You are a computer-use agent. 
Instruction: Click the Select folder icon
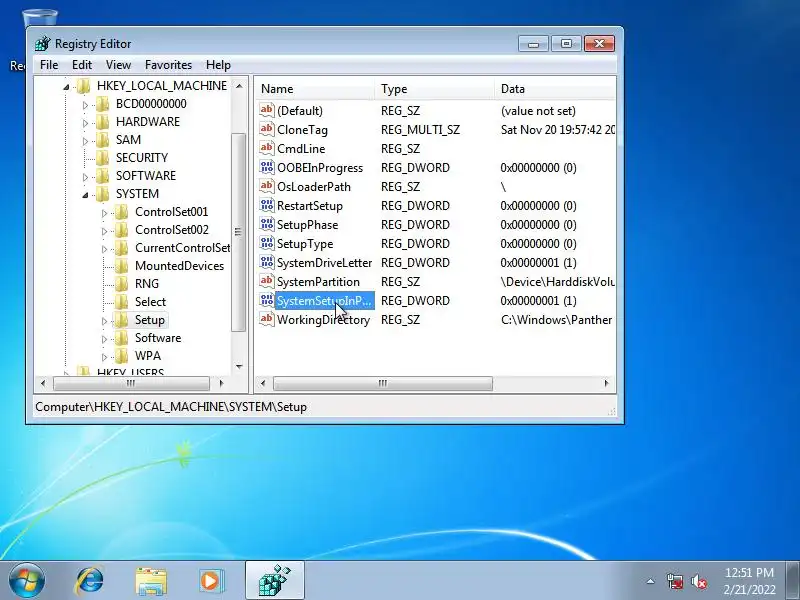tap(121, 302)
